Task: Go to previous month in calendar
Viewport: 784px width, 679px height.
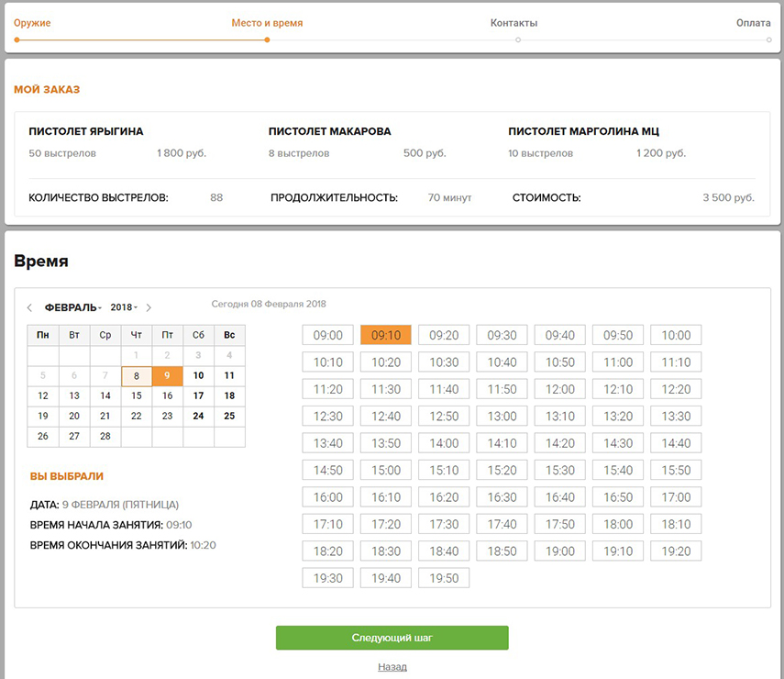Action: pyautogui.click(x=29, y=307)
